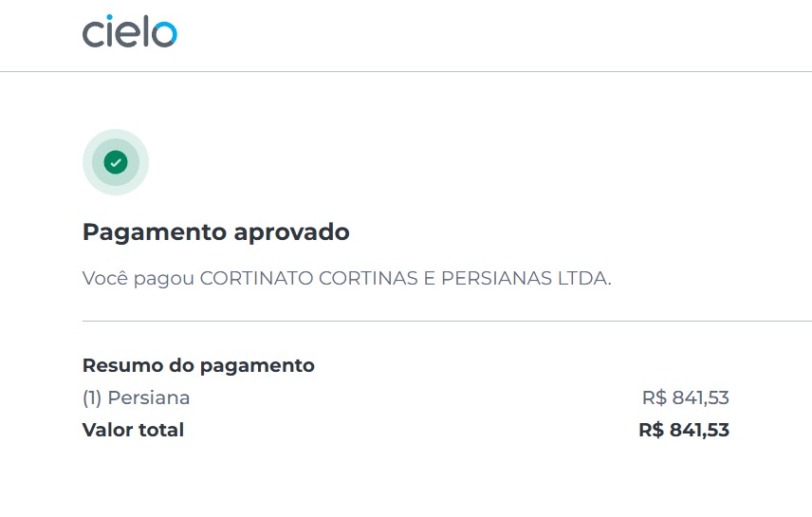Click the bold total amount R$ 841,53
812x517 pixels.
[684, 430]
